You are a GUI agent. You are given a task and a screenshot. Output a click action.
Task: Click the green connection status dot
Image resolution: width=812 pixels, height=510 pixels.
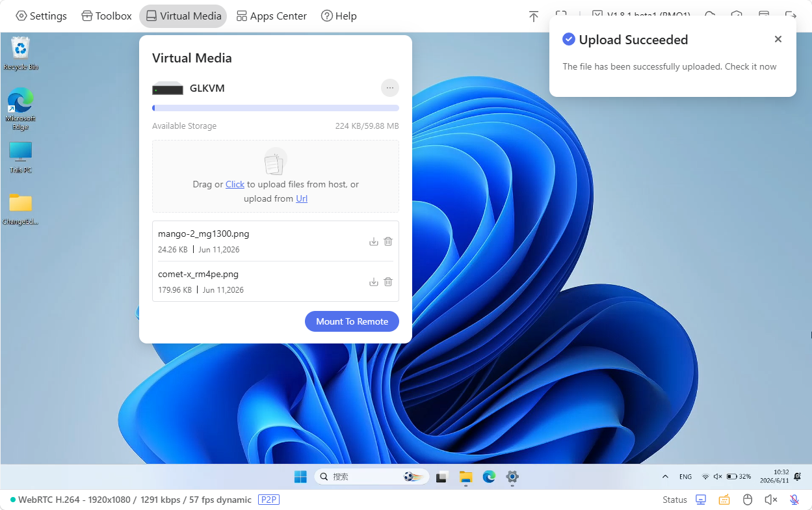click(x=13, y=500)
